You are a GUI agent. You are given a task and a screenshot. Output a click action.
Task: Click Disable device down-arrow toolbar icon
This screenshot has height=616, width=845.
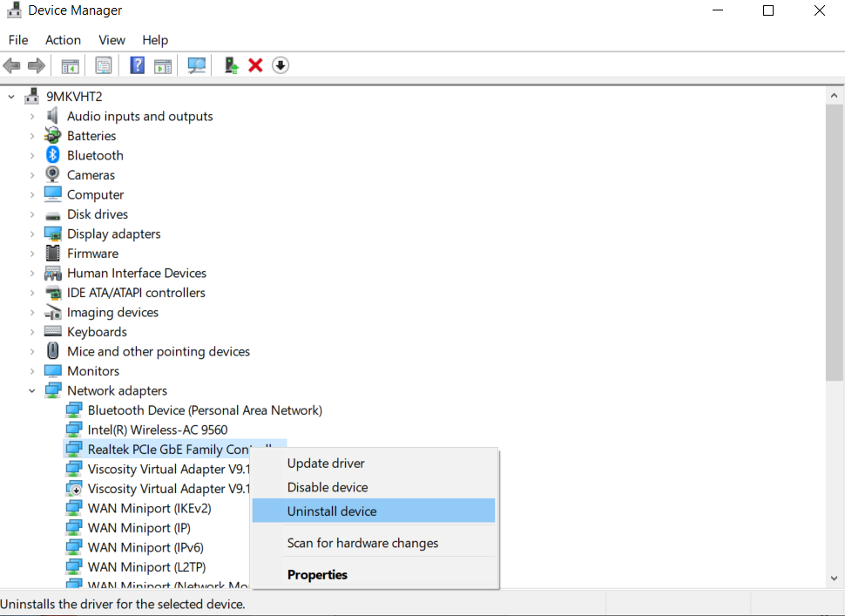[281, 65]
